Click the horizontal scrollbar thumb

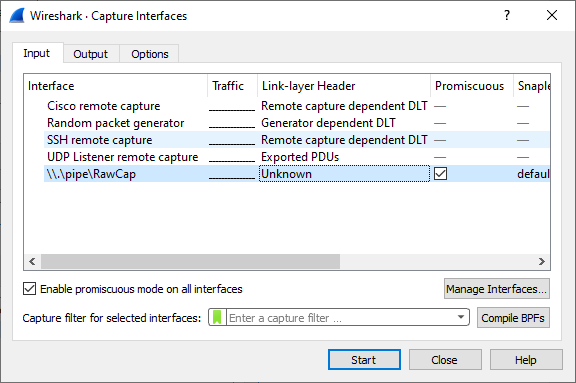tap(190, 261)
